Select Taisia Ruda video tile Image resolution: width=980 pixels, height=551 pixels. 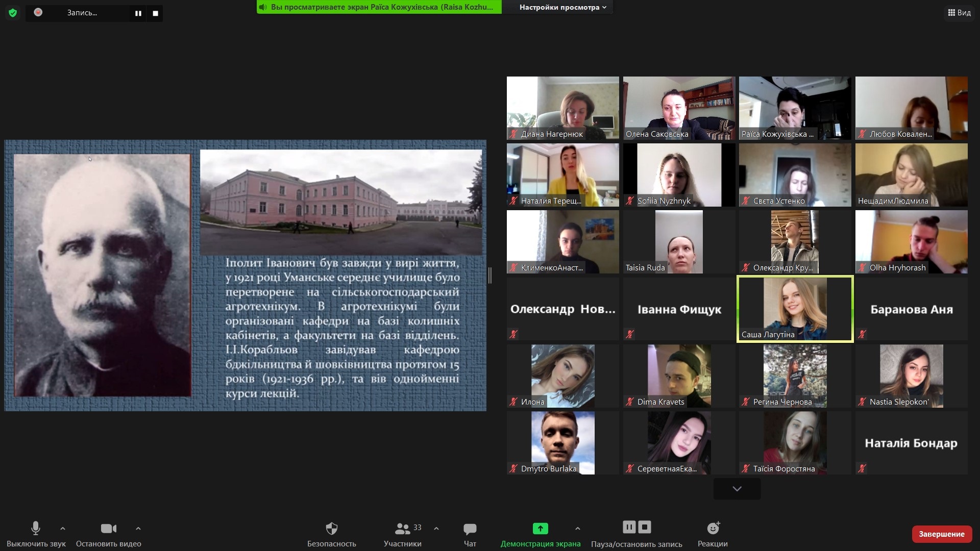(x=679, y=242)
